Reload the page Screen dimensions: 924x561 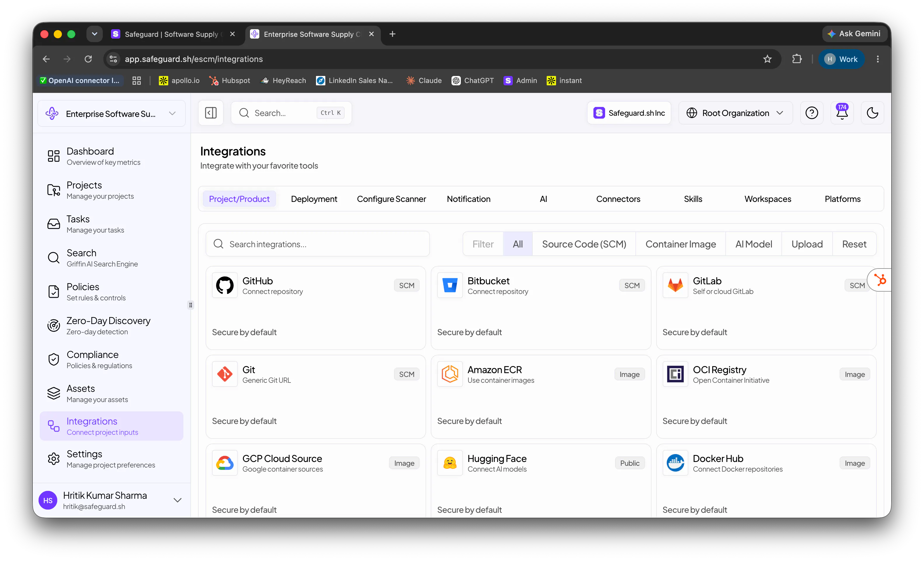(x=88, y=59)
